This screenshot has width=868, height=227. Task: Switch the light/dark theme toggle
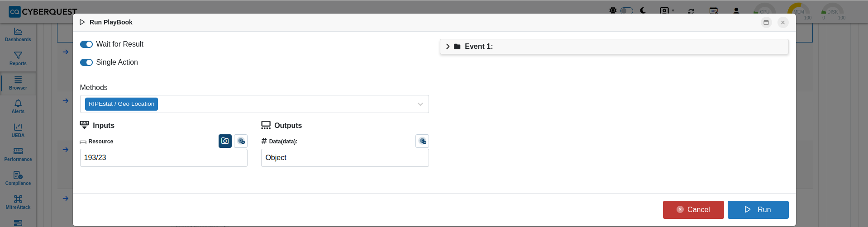click(627, 10)
